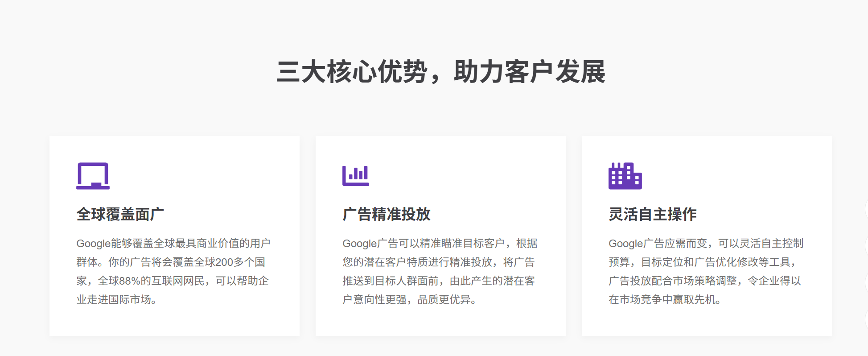Click the laptop icon above 全球覆盖面广
This screenshot has width=868, height=356.
[93, 176]
